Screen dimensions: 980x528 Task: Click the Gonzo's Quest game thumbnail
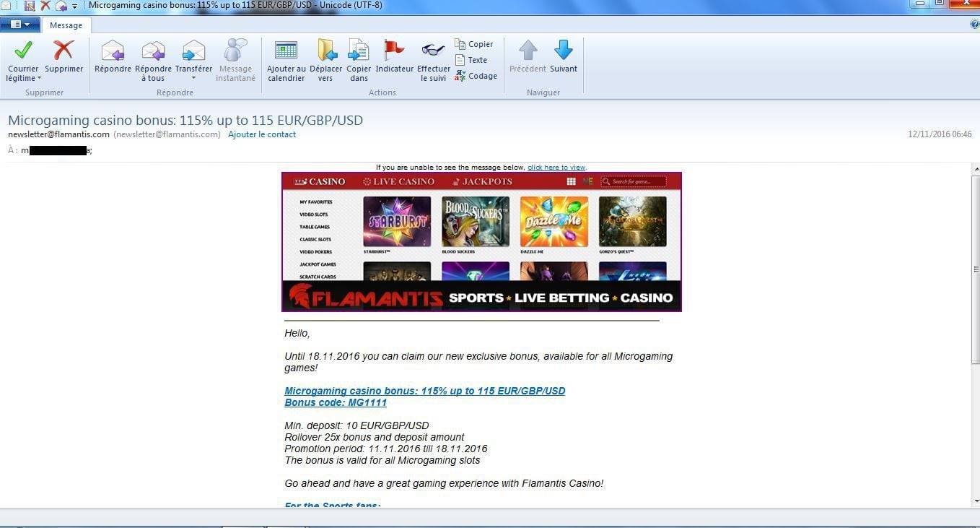tap(632, 222)
